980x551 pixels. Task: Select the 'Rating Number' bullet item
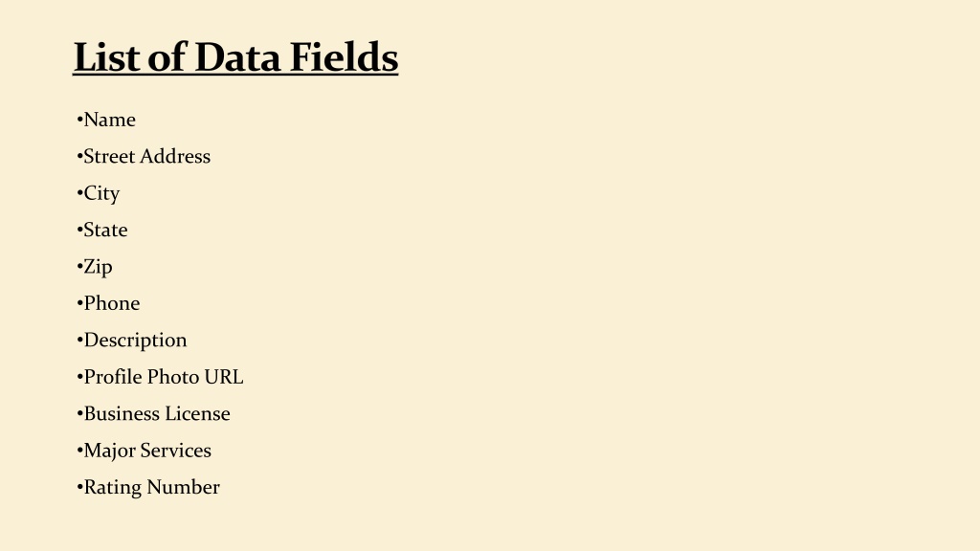pyautogui.click(x=148, y=487)
